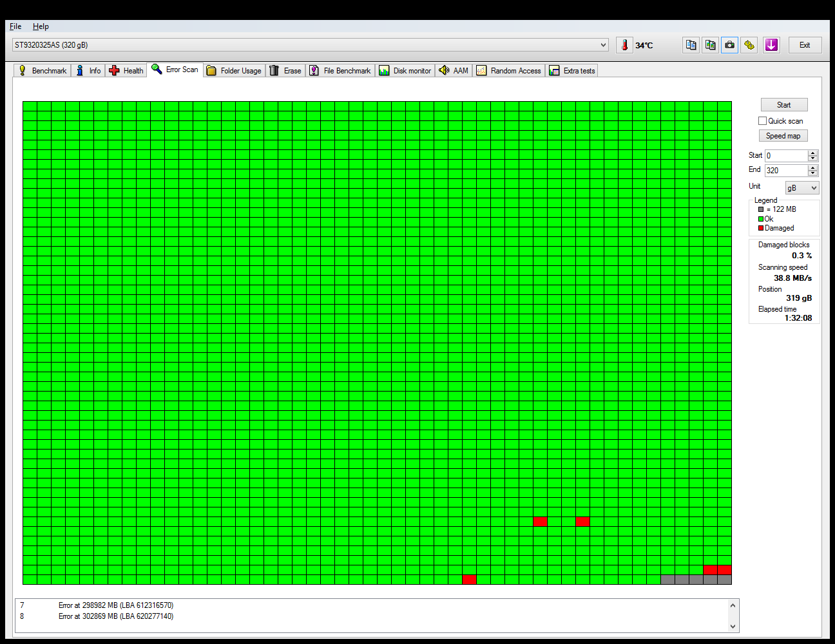835x644 pixels.
Task: Click the green Ok legend swatch
Action: pos(761,219)
